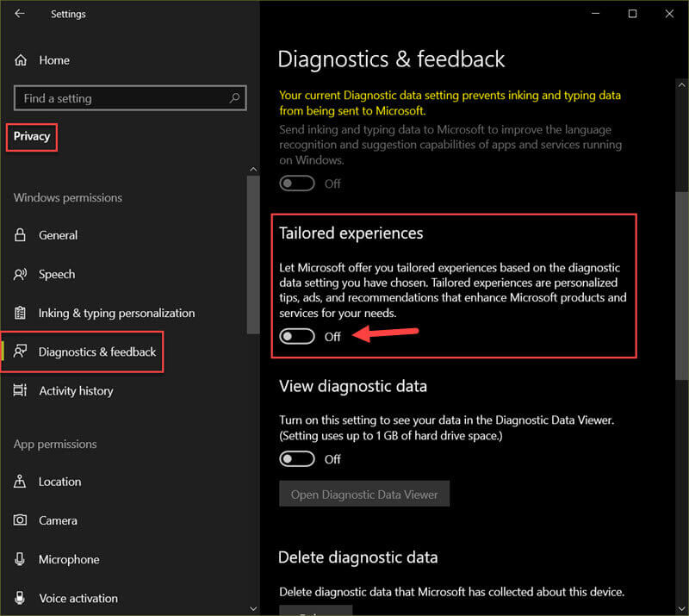Click the Speech person icon
689x616 pixels.
pyautogui.click(x=20, y=274)
